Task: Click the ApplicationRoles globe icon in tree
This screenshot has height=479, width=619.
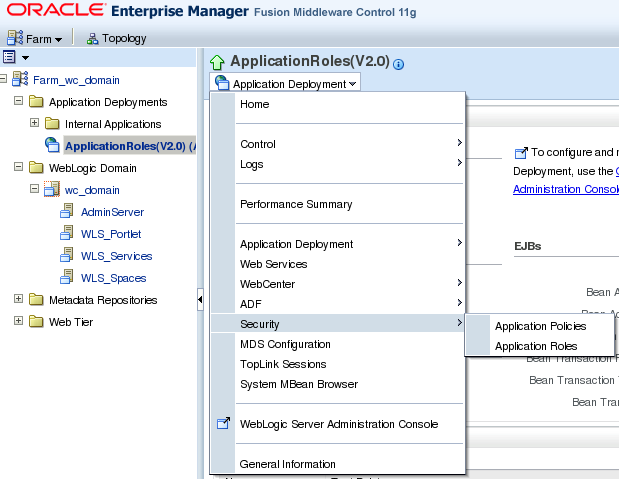Action: click(52, 145)
